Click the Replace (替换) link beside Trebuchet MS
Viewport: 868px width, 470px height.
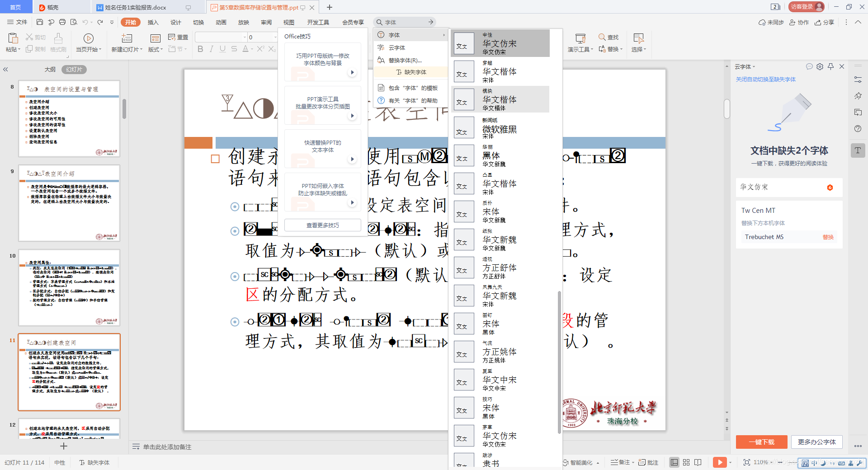tap(828, 237)
